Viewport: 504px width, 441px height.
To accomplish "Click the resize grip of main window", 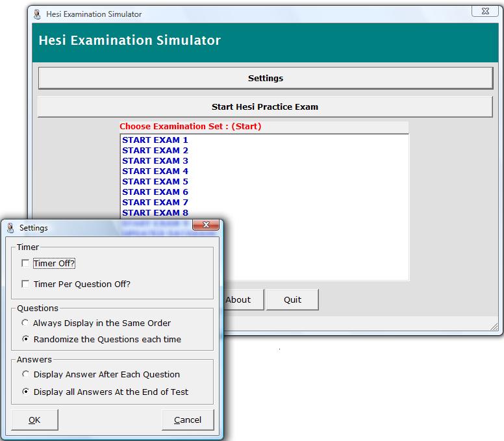I will coord(494,327).
